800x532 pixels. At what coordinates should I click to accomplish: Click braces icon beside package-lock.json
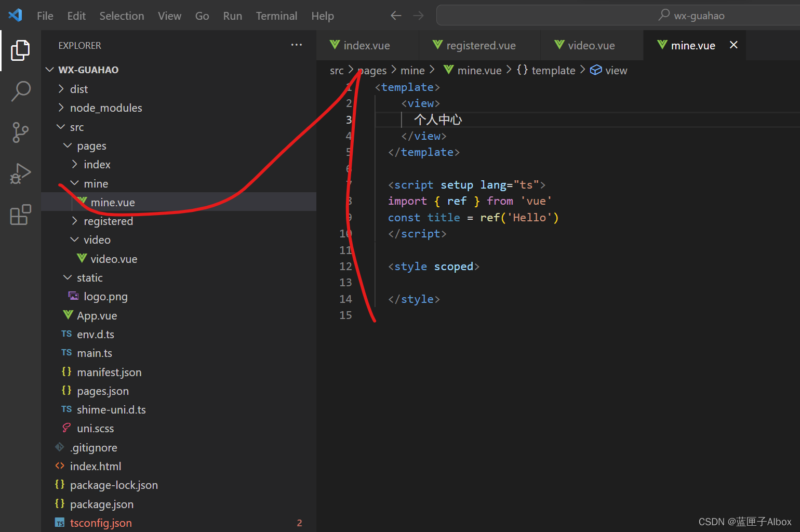[60, 484]
